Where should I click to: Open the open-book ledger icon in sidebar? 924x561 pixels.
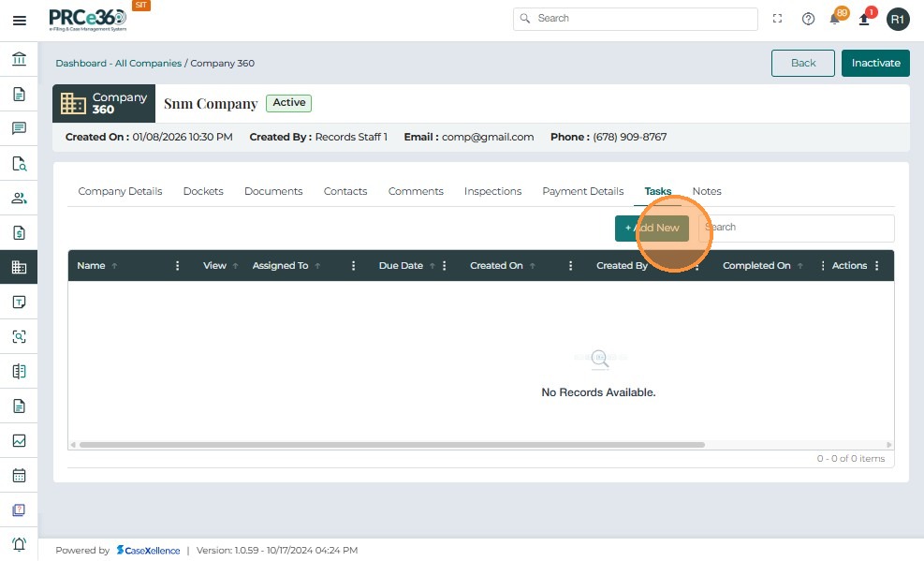click(x=19, y=371)
